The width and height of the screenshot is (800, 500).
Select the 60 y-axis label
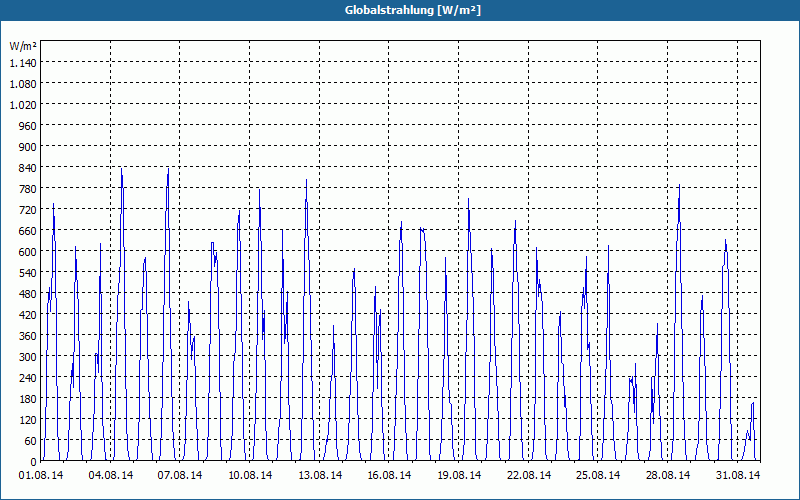tap(31, 441)
